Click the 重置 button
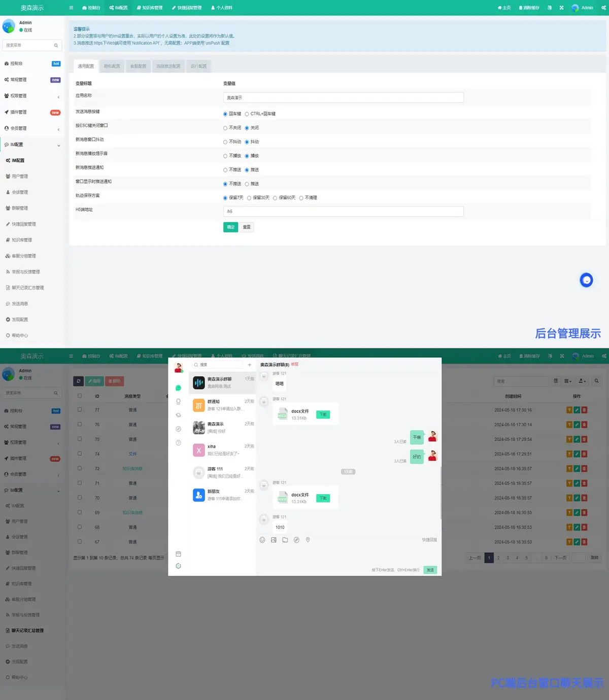609x700 pixels. 247,227
